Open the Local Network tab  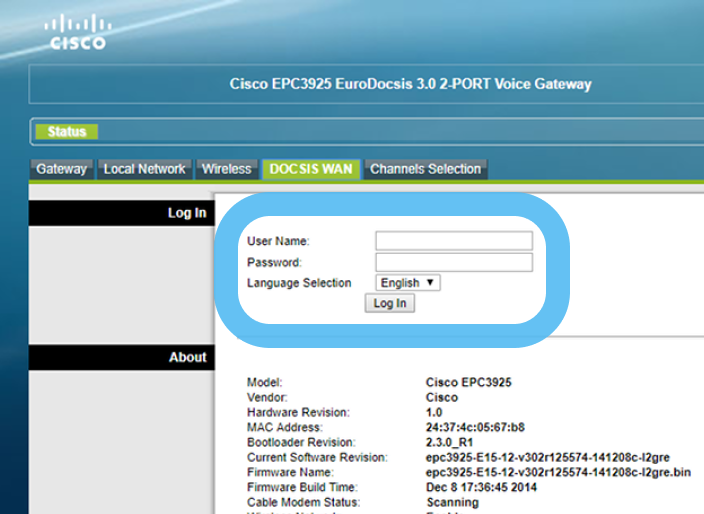click(144, 169)
